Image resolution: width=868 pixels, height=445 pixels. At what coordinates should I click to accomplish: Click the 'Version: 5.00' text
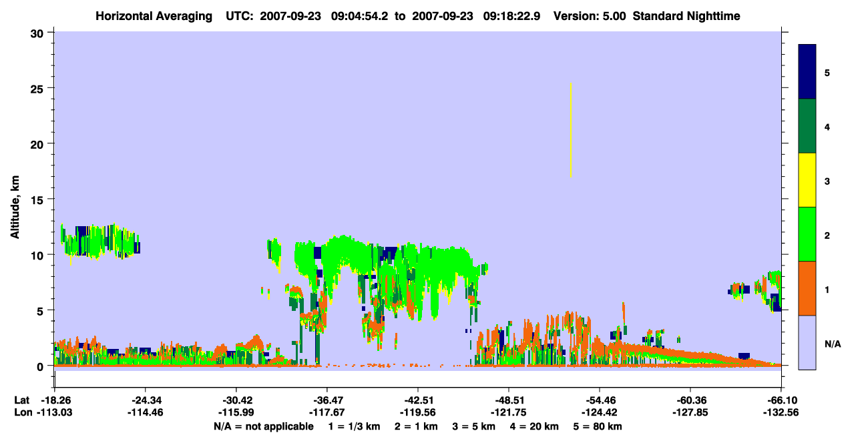(x=587, y=16)
